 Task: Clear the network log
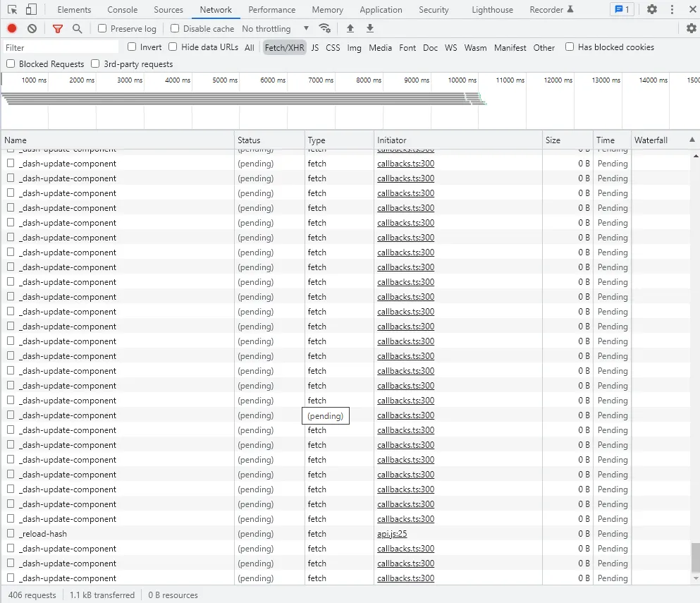pyautogui.click(x=32, y=29)
